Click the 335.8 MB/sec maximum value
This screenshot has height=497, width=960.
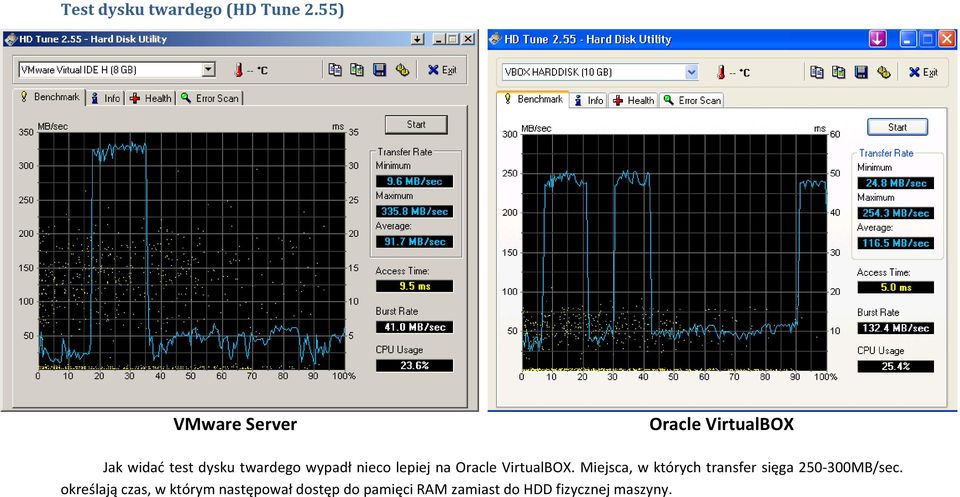(414, 212)
